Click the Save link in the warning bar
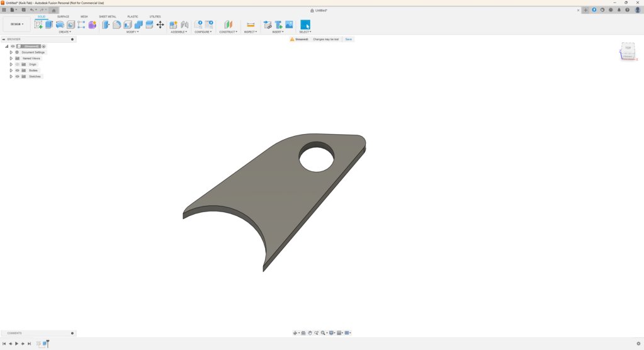 [348, 40]
